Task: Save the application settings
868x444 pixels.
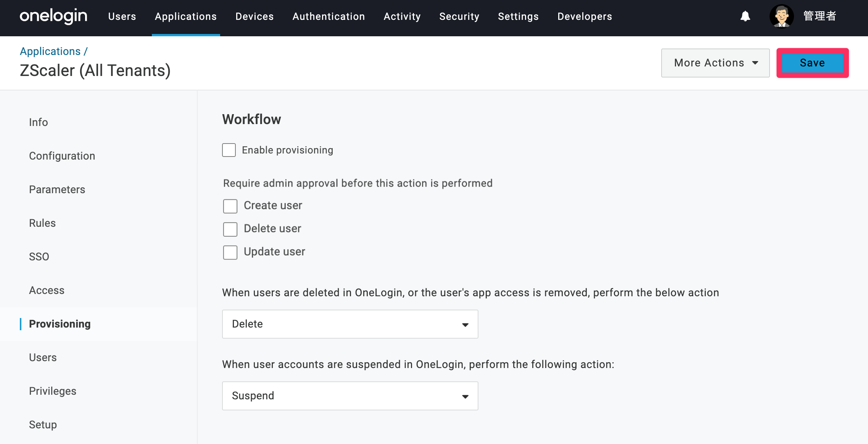Action: 812,63
